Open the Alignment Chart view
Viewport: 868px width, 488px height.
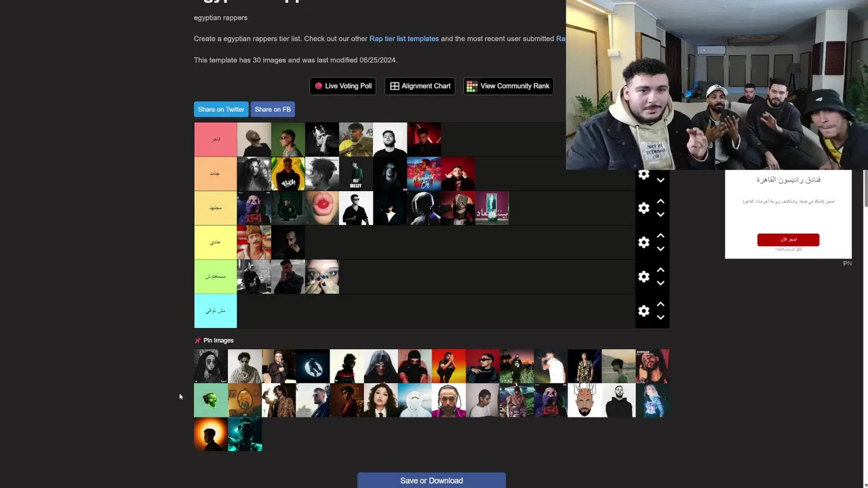[x=420, y=86]
